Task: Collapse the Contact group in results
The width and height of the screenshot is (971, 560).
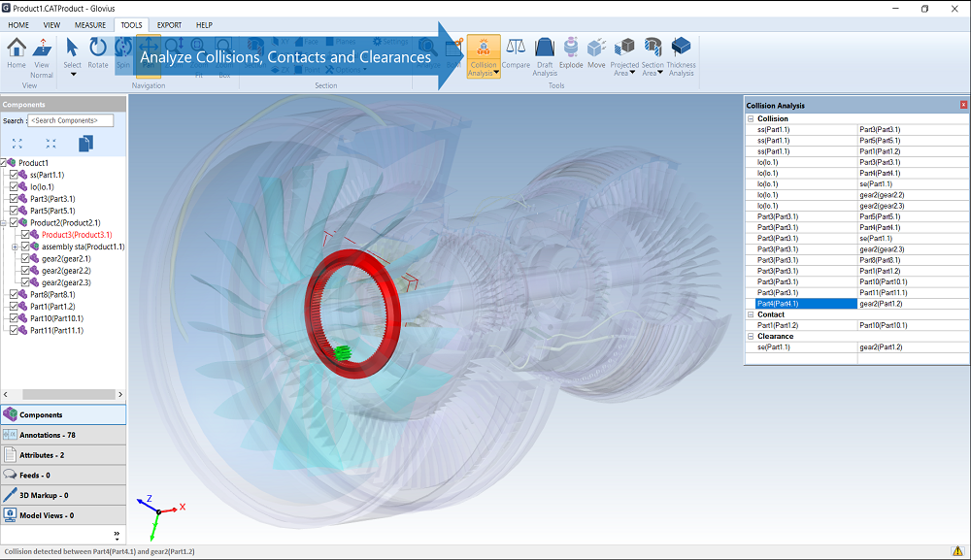Action: click(751, 314)
